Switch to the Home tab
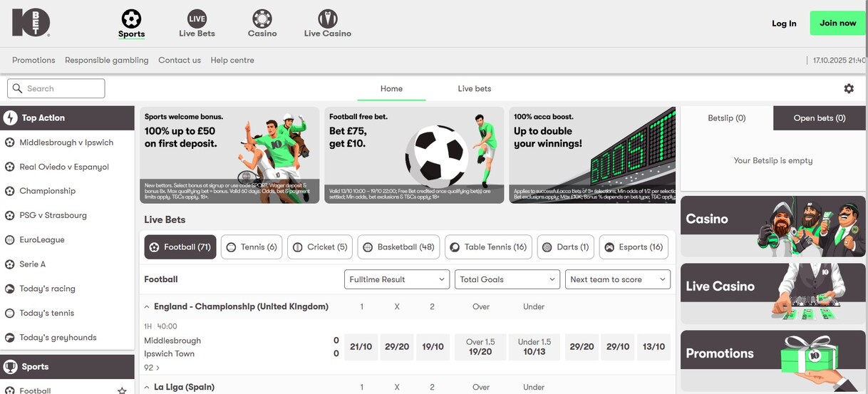 pyautogui.click(x=391, y=89)
